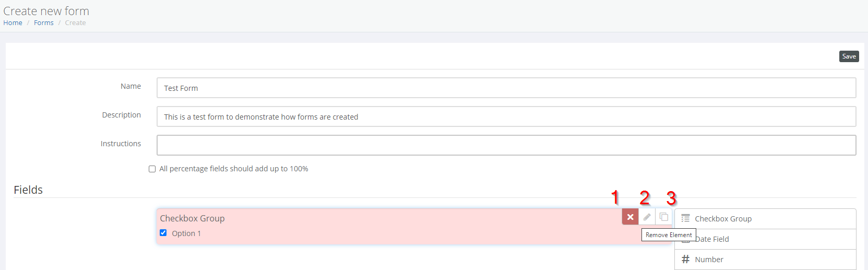
Task: Click the Create breadcrumb item
Action: (76, 23)
